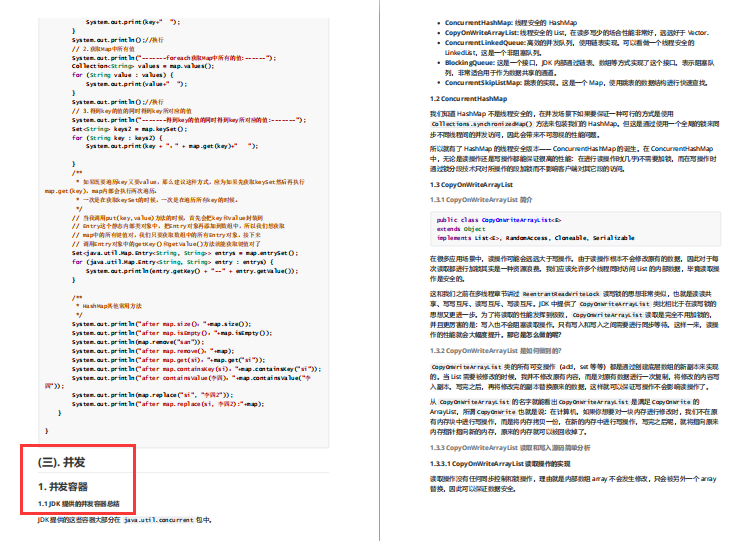Click the code line "System.out.print(value+" ");"
The image size is (744, 541).
tap(136, 84)
